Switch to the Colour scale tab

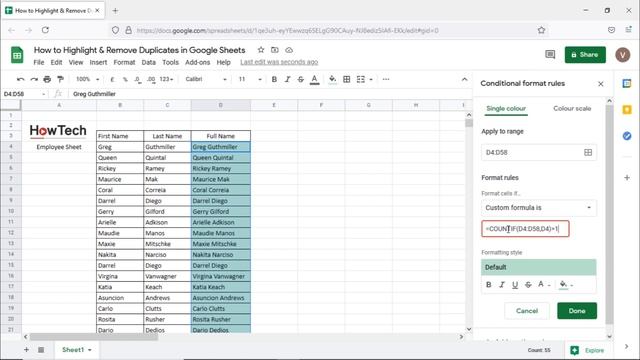(x=572, y=109)
